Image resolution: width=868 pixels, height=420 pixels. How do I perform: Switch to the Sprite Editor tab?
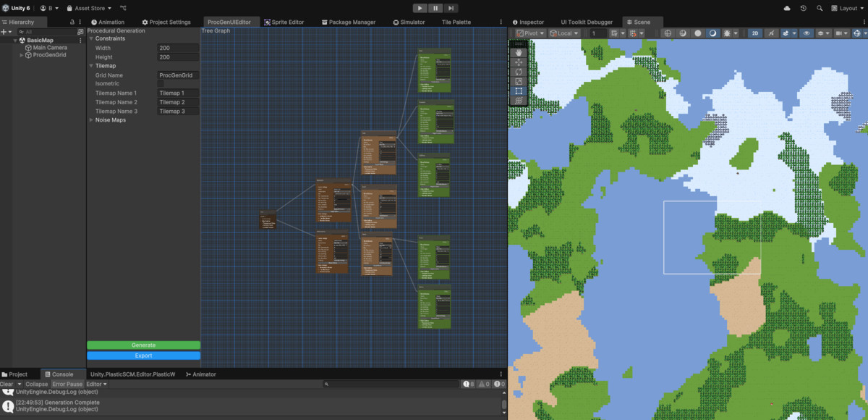tap(285, 22)
